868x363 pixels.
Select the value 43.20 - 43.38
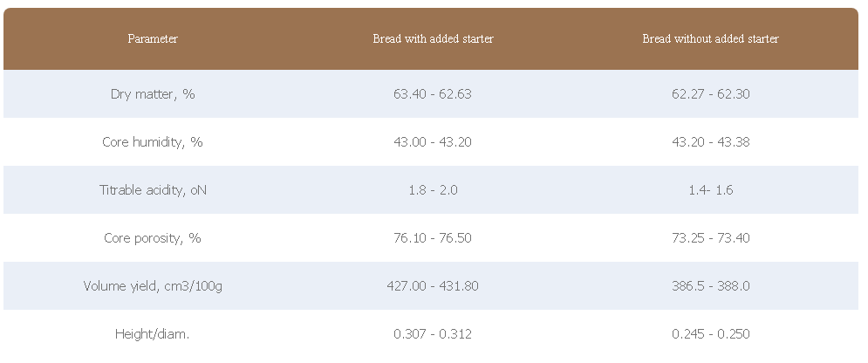coord(710,142)
